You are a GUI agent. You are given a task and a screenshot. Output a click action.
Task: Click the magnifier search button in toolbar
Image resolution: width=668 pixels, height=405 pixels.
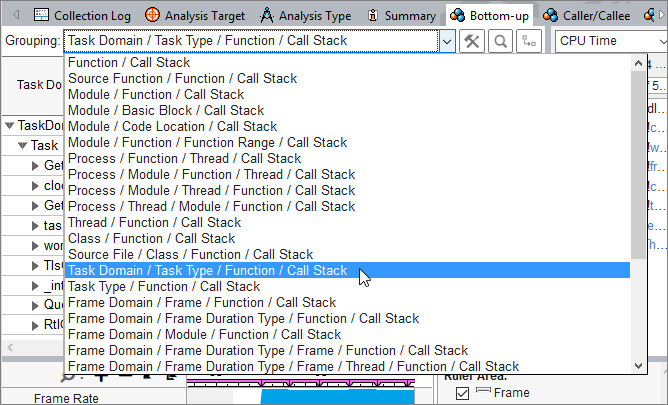tap(500, 41)
